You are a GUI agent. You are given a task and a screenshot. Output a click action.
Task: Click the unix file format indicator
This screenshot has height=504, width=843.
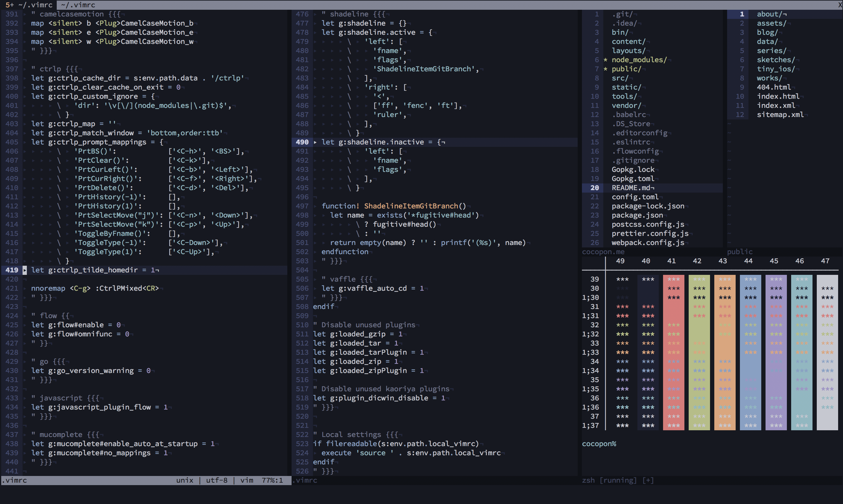tap(184, 480)
